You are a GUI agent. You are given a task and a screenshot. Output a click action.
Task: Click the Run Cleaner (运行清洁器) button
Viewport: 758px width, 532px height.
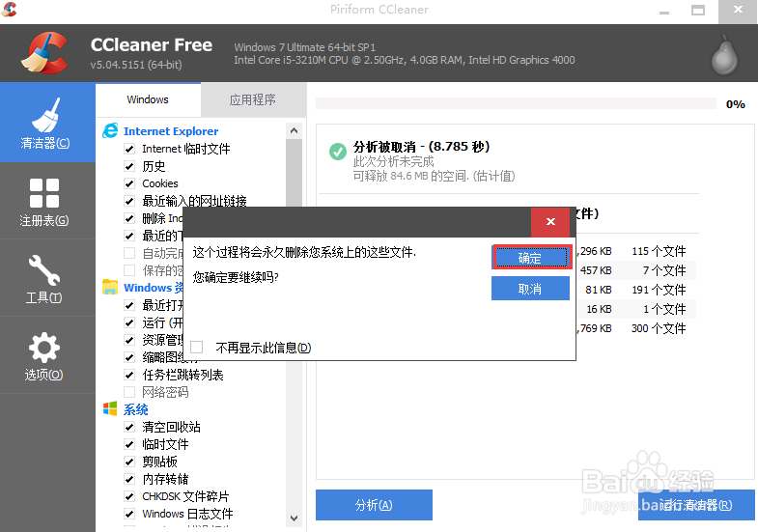[696, 505]
